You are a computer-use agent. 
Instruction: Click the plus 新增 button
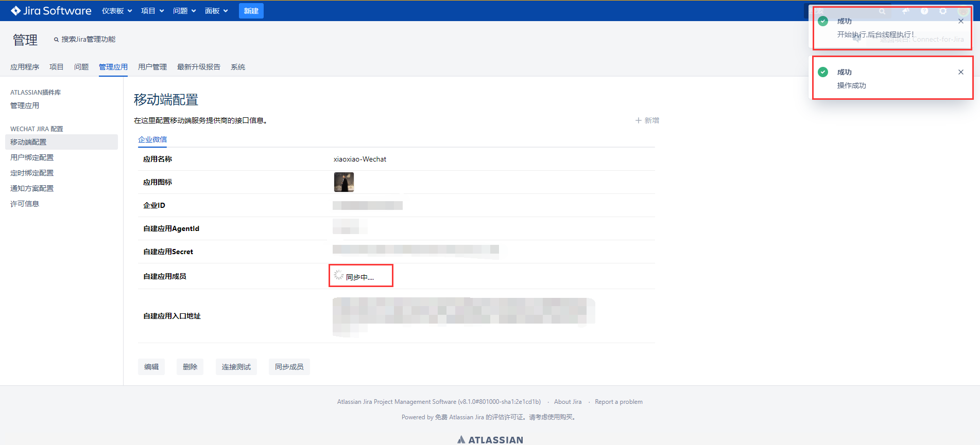coord(647,120)
